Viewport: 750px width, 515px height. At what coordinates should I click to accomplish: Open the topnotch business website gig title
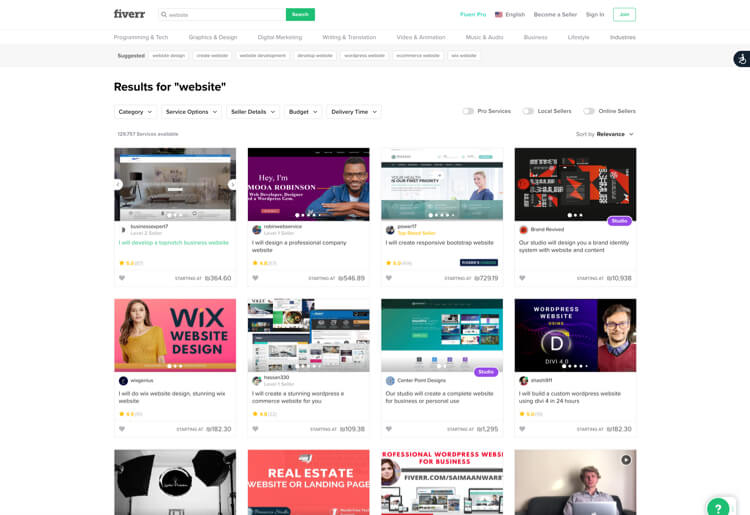point(174,243)
